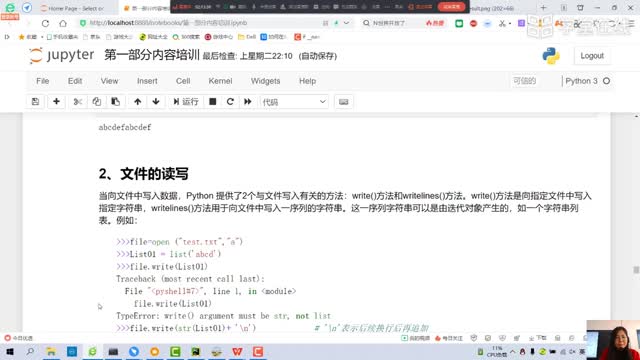Restart the kernel using the circular arrow icon

point(230,102)
